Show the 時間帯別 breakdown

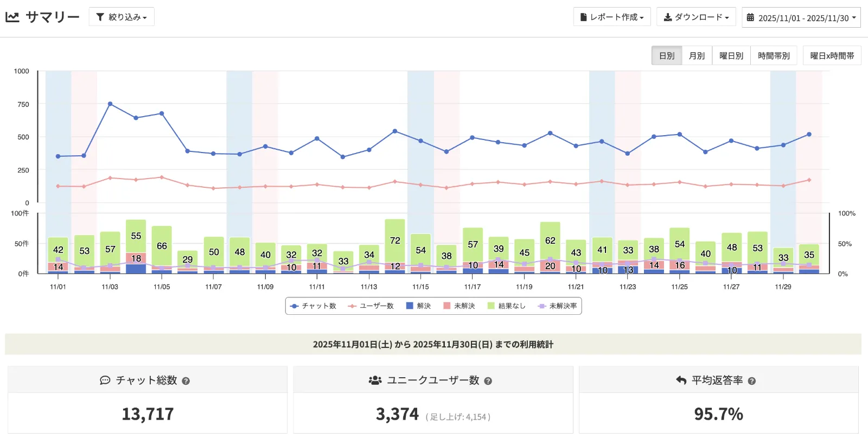tap(774, 55)
